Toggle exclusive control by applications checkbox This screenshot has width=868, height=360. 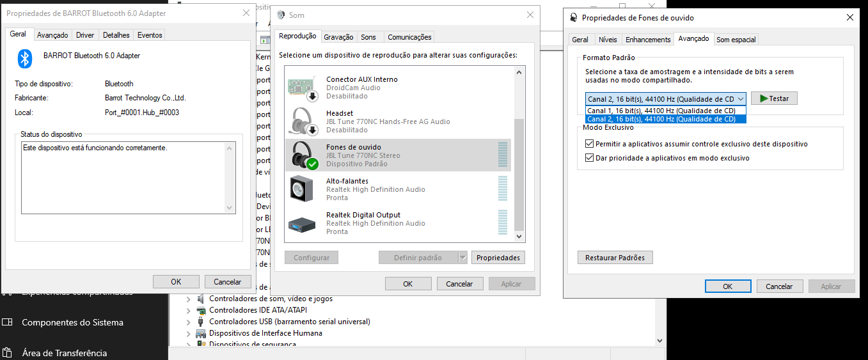tap(590, 144)
